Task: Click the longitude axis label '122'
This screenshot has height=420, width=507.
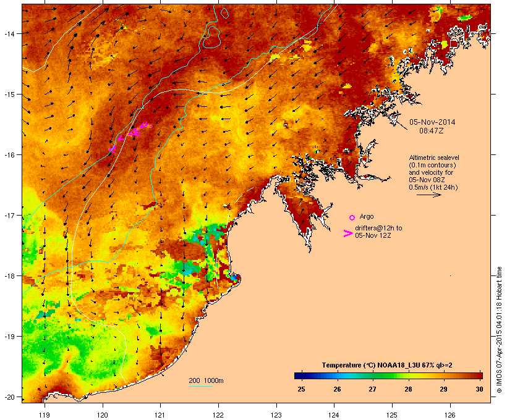Action: [x=218, y=415]
